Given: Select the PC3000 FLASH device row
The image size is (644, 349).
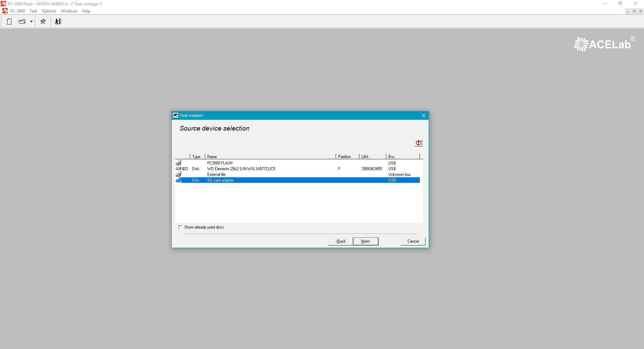Looking at the screenshot, I should (298, 163).
